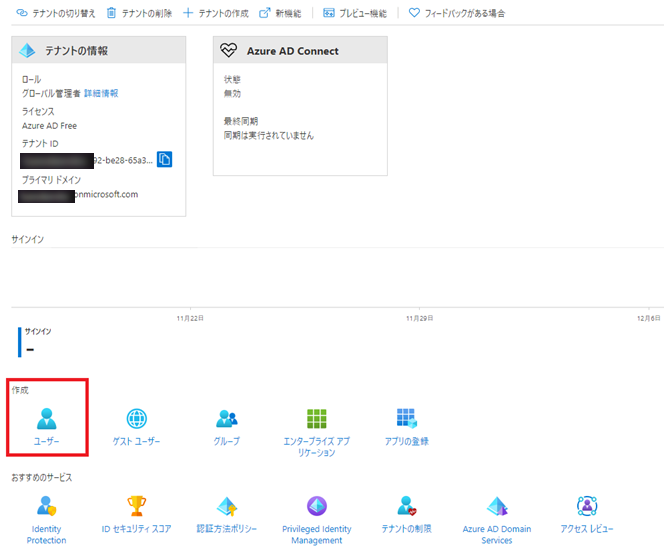The width and height of the screenshot is (664, 556).
Task: Click the Privileged Identity Management icon
Action: pyautogui.click(x=317, y=506)
